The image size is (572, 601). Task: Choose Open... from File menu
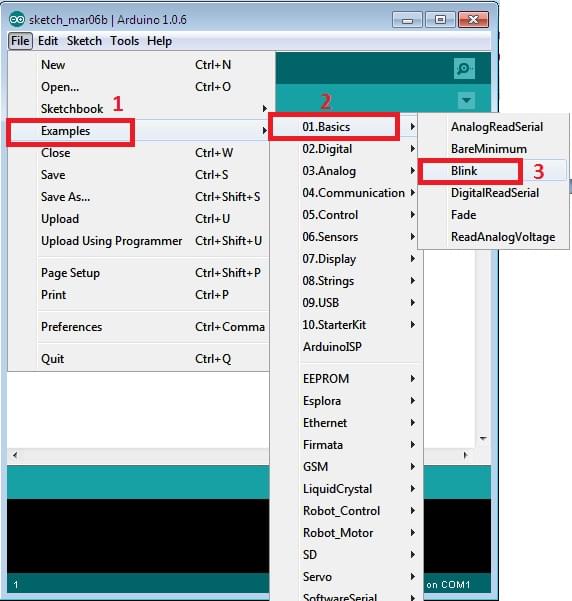click(138, 87)
